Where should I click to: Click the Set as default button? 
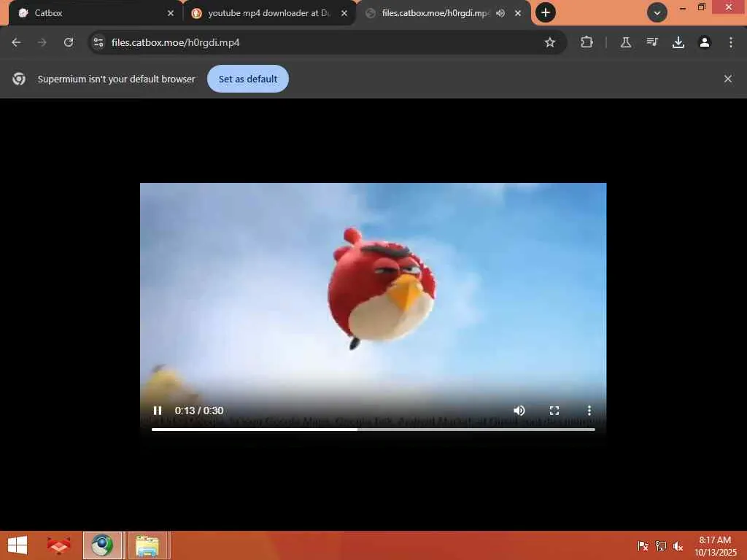tap(248, 79)
